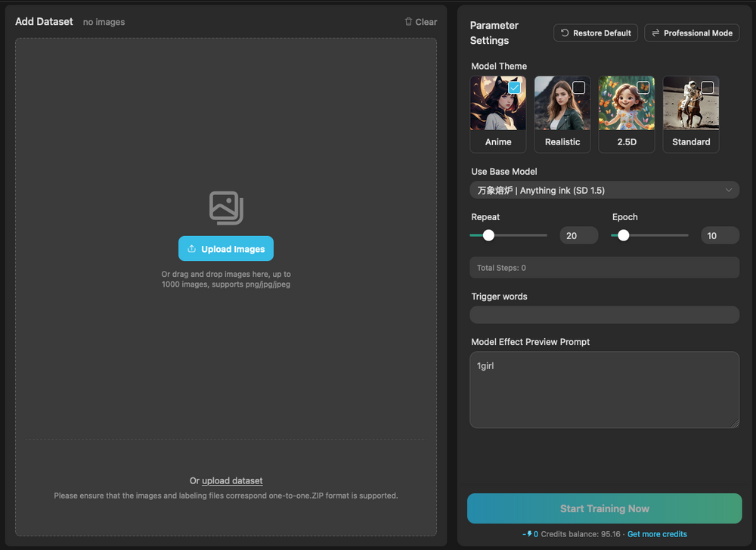This screenshot has height=550, width=756.
Task: Check the Realistic model theme checkbox
Action: pyautogui.click(x=578, y=88)
